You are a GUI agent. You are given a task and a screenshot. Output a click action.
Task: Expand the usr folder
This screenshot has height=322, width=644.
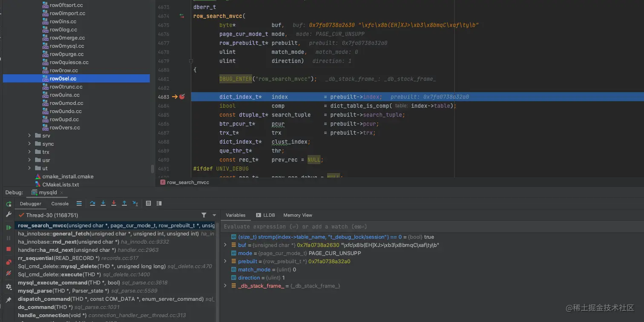coord(29,160)
